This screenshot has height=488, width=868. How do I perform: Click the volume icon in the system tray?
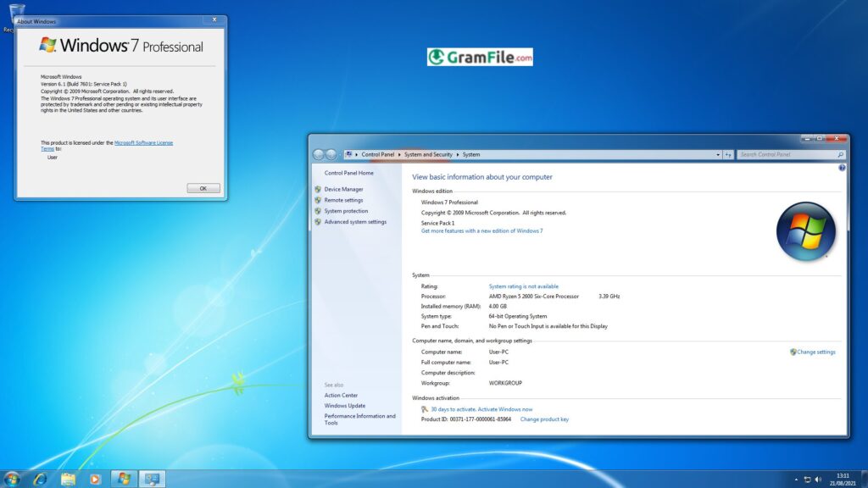818,479
